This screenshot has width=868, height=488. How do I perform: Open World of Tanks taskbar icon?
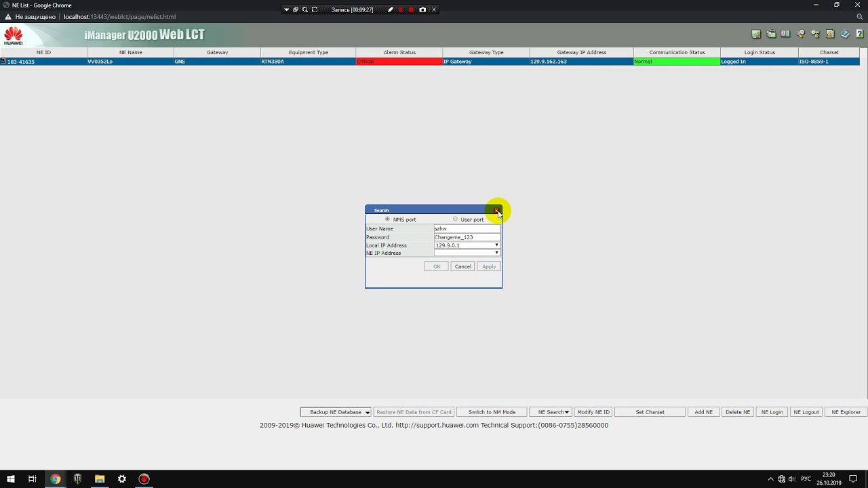coord(78,479)
